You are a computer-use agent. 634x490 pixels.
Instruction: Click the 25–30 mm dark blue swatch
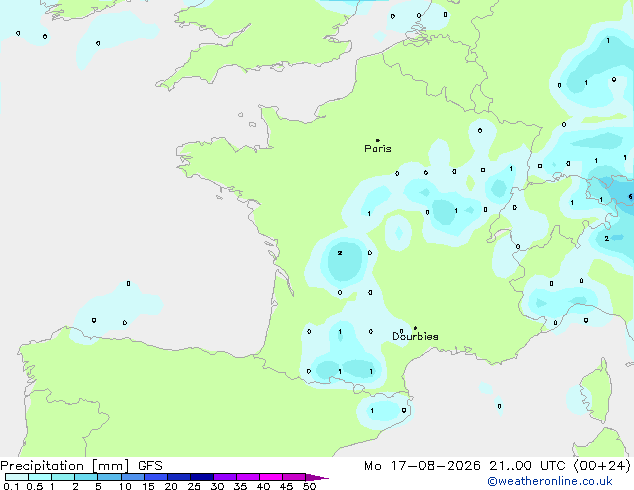coord(201,477)
